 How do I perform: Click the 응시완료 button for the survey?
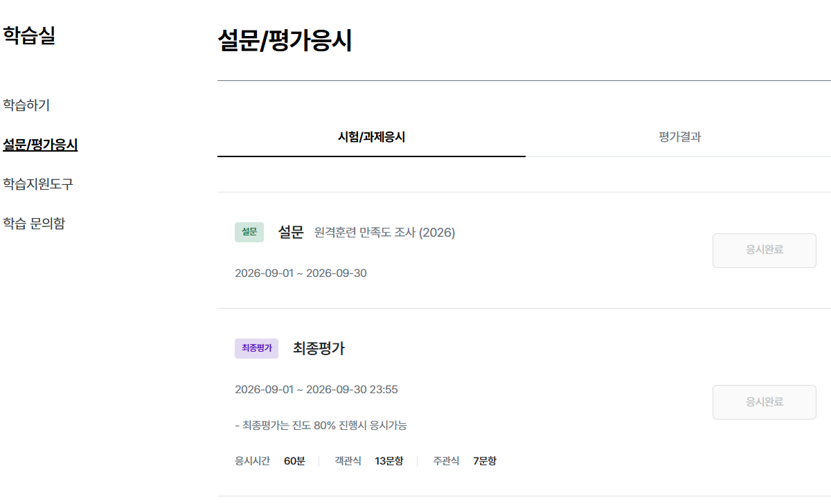[765, 250]
